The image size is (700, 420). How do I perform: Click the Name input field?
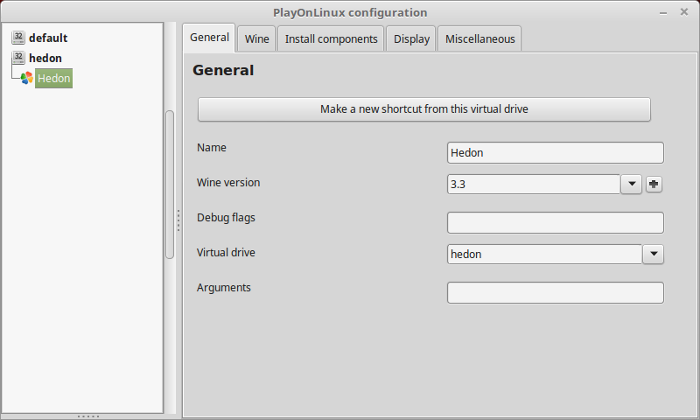555,153
